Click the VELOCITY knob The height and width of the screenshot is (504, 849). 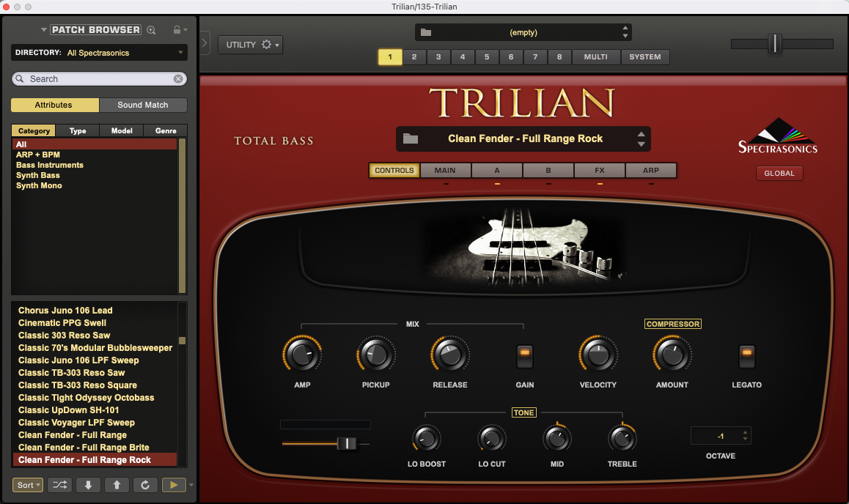(598, 355)
